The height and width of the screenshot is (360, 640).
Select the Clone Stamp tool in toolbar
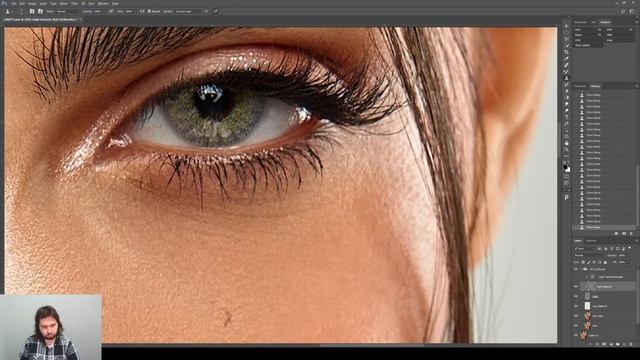click(566, 78)
